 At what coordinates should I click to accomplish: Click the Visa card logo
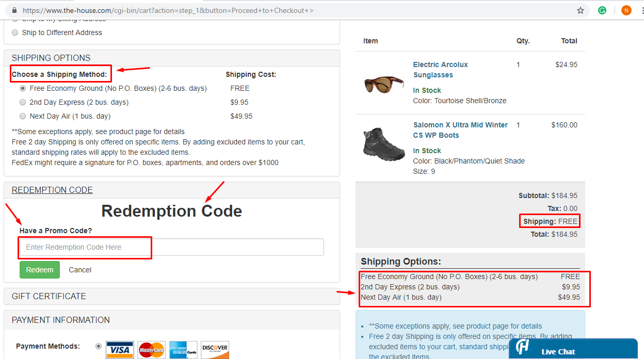[x=120, y=350]
